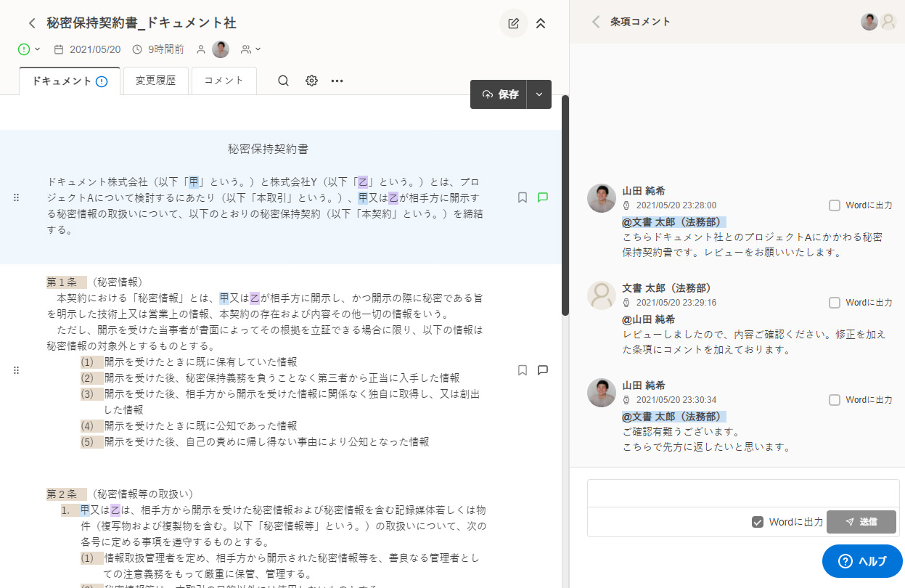Open the member sharing dropdown chevron
This screenshot has width=905, height=588.
(258, 49)
